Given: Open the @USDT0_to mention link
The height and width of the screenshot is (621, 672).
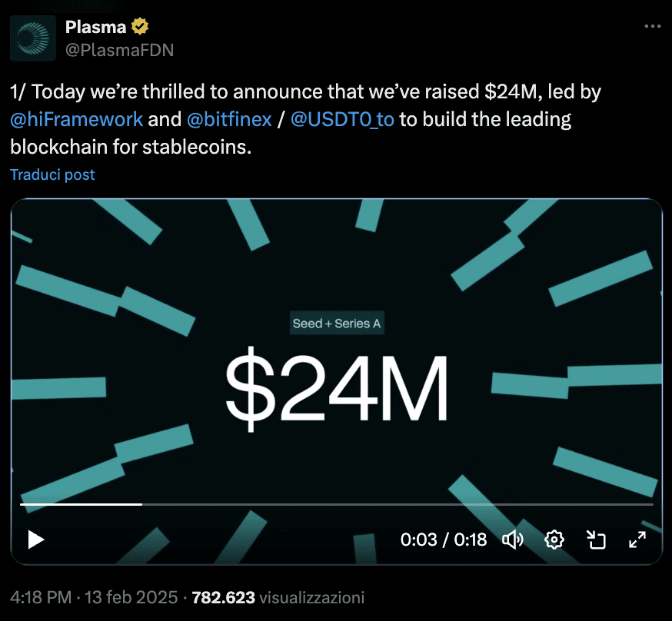Looking at the screenshot, I should 342,119.
